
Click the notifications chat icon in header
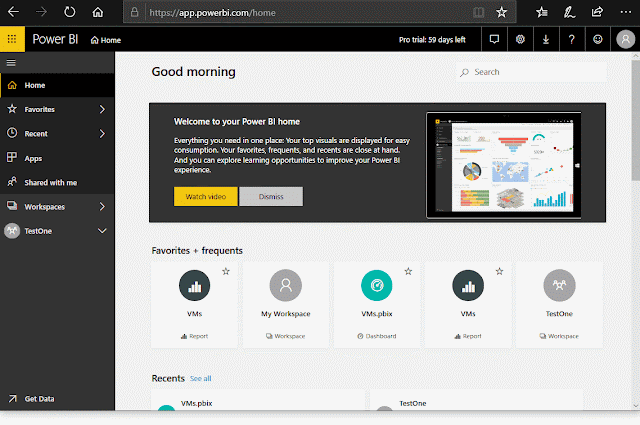pos(494,39)
